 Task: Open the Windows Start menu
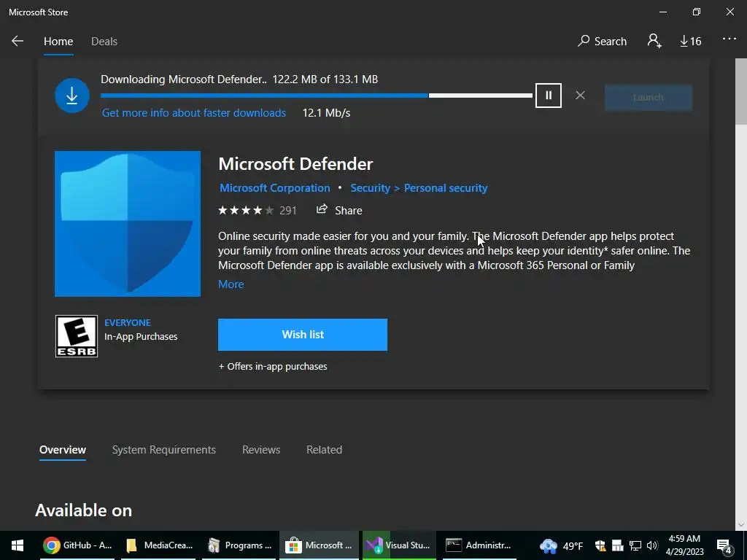18,545
